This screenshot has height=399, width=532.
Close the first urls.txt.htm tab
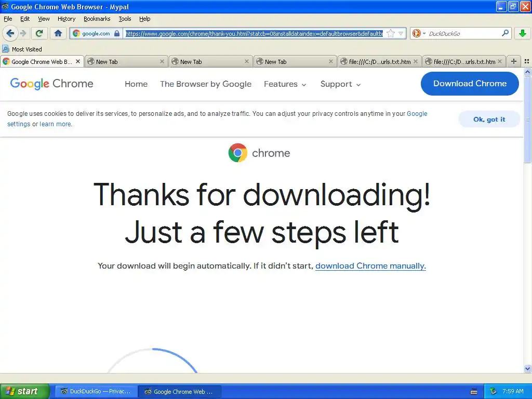click(416, 61)
